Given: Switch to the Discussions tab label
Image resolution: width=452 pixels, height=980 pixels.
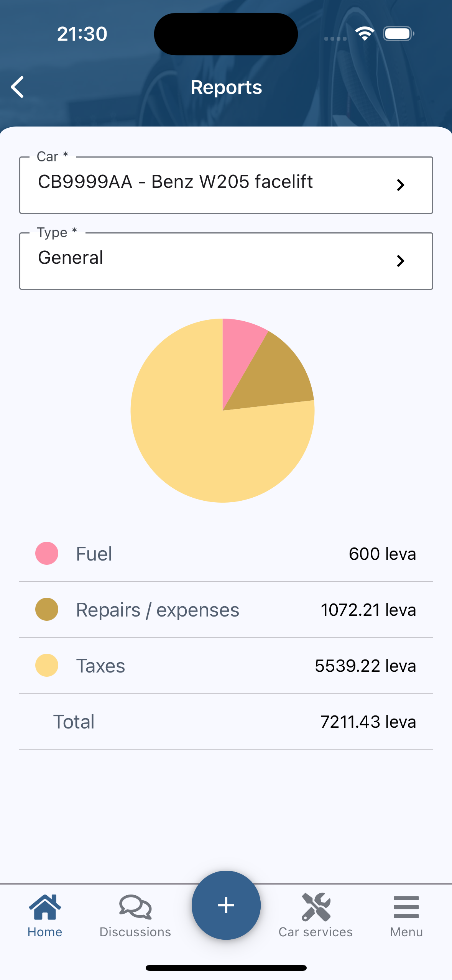Looking at the screenshot, I should [135, 932].
